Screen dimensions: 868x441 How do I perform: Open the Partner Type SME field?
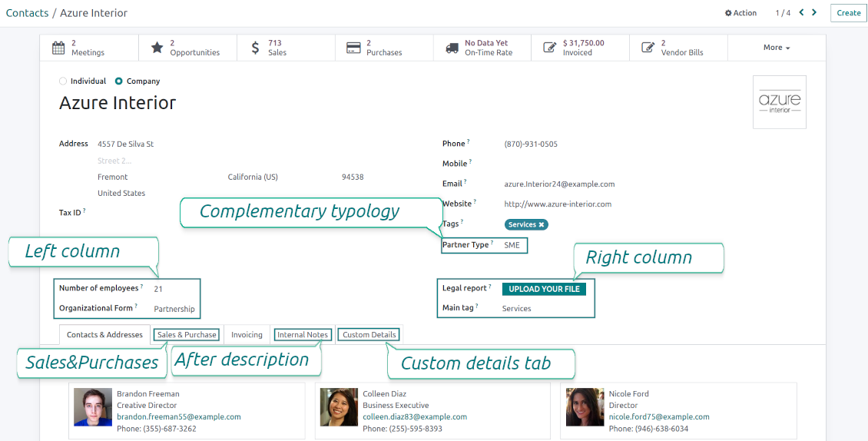tap(512, 245)
